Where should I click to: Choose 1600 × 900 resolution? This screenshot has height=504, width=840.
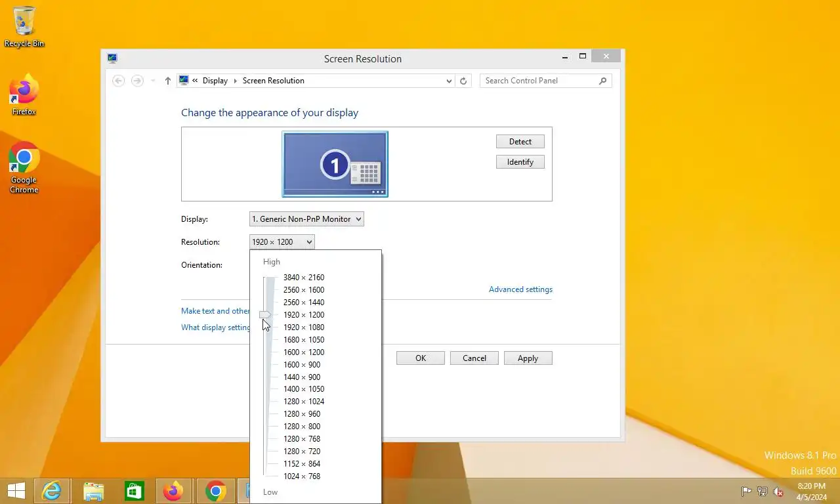pos(302,365)
